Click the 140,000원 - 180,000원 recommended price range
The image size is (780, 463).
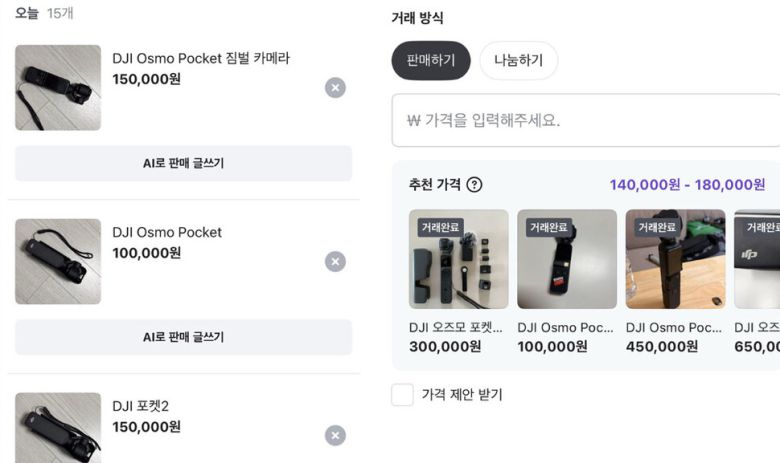coord(687,185)
